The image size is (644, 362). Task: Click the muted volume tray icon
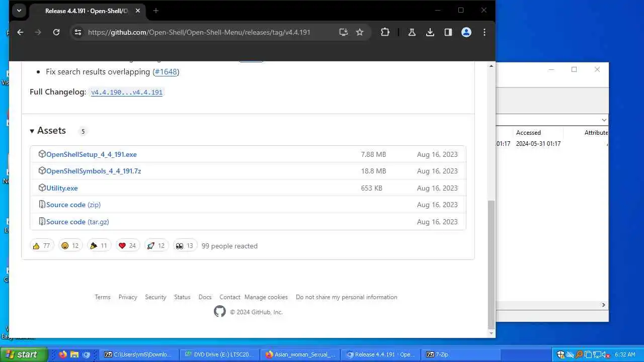(x=605, y=354)
